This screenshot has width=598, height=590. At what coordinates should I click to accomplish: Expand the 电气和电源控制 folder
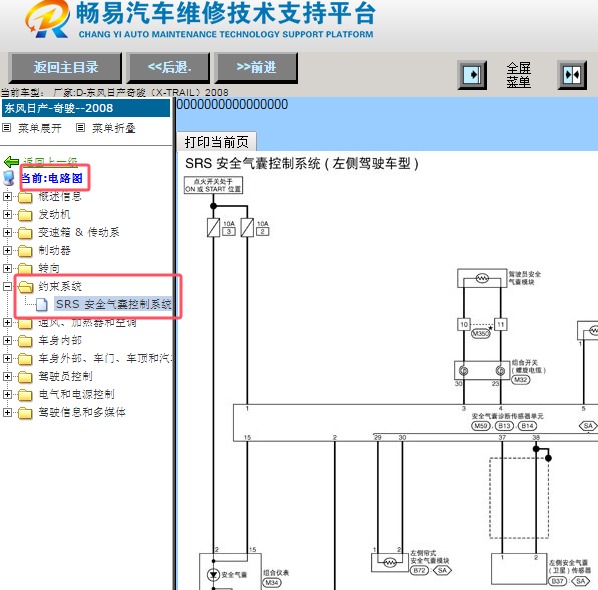(7, 394)
